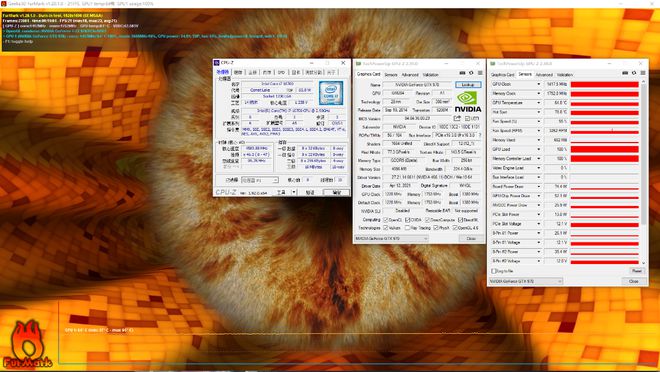The width and height of the screenshot is (660, 372).
Task: Click the PCIe Slot Voltage sensor graph
Action: pyautogui.click(x=604, y=224)
